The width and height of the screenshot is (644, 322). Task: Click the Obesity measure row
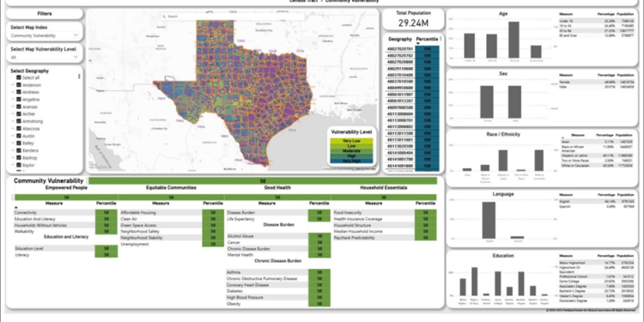278,304
